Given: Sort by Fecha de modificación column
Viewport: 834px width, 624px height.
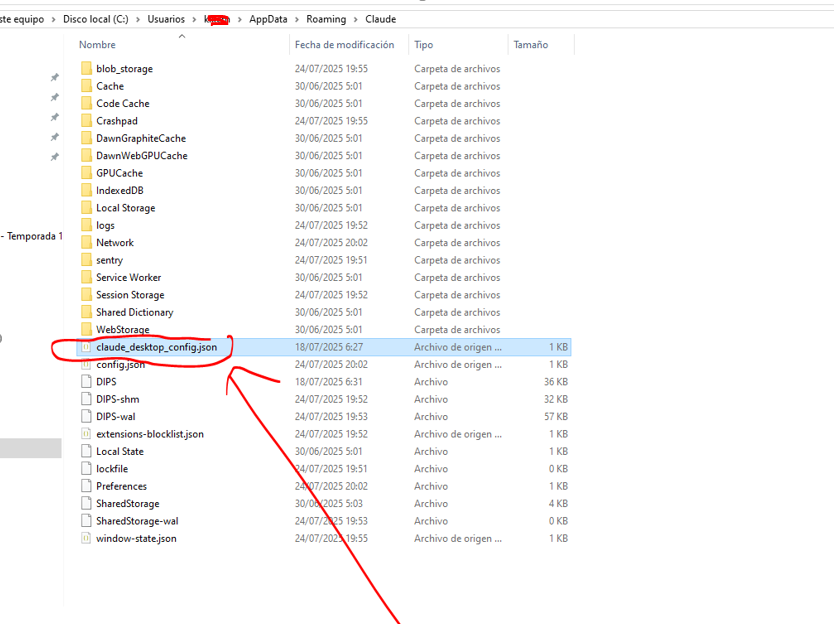Looking at the screenshot, I should (x=344, y=45).
